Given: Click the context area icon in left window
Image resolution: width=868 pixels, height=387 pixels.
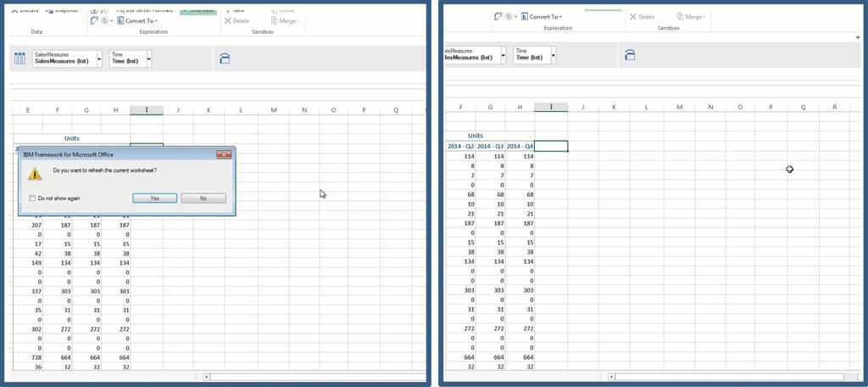Looking at the screenshot, I should tap(224, 59).
